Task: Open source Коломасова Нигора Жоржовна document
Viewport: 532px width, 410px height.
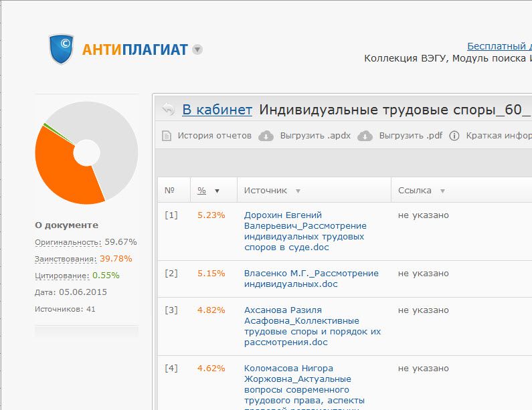Action: (x=304, y=389)
